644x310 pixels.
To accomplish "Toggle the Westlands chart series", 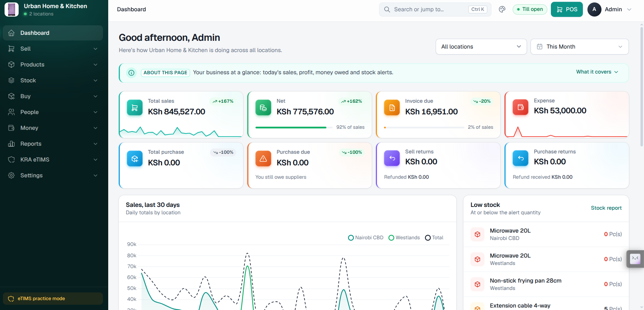I will click(404, 238).
